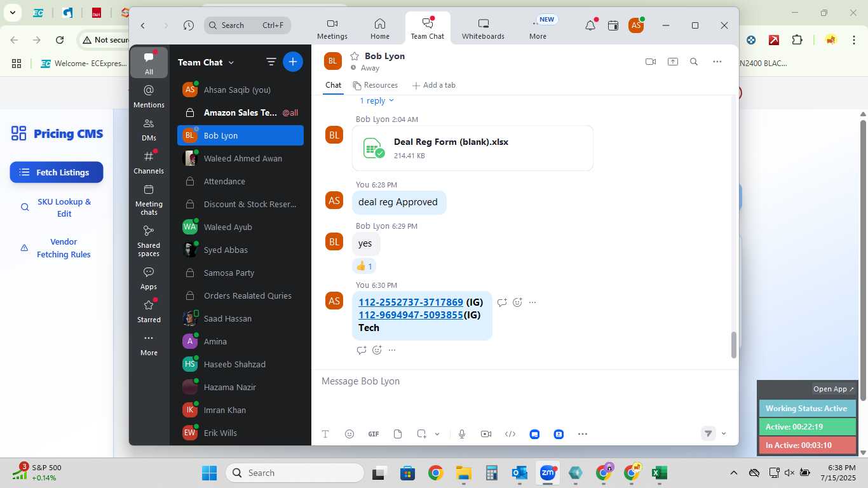Open DMs in the sidebar
The image size is (868, 488).
click(149, 130)
